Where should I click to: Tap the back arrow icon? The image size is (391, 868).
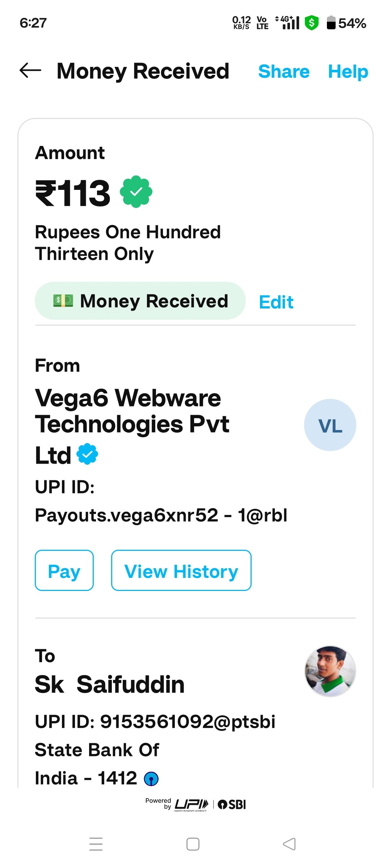tap(30, 70)
